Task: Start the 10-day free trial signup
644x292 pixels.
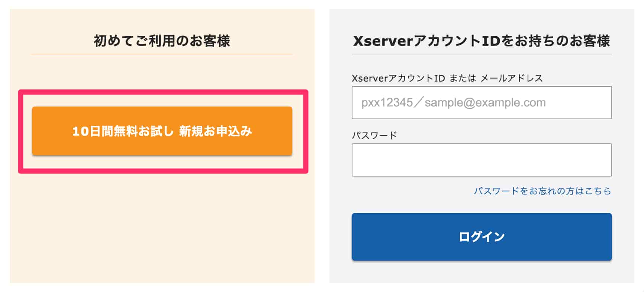Action: (162, 131)
